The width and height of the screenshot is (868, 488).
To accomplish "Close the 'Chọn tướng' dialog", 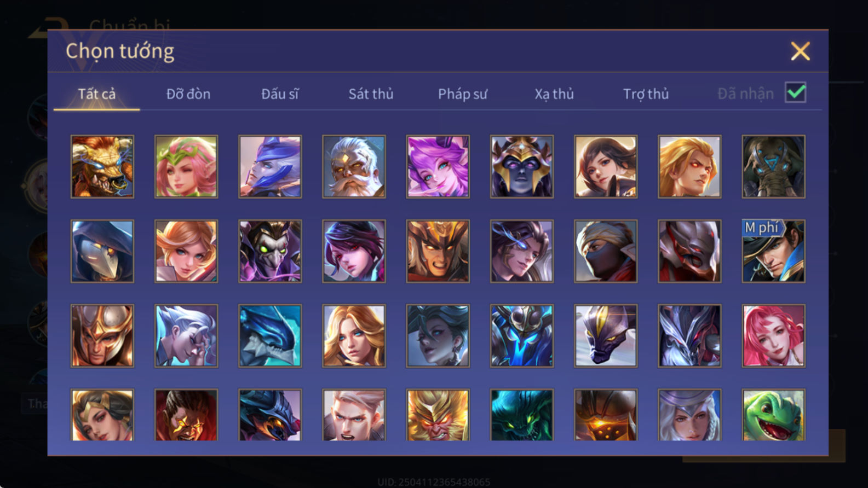I will click(800, 51).
